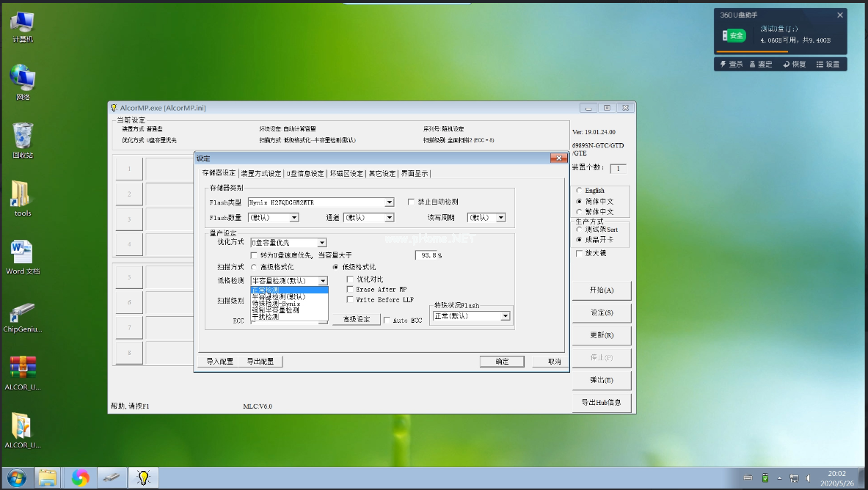Viewport: 868px width, 490px height.
Task: Switch to the U盘信息设定 tab
Action: point(304,174)
